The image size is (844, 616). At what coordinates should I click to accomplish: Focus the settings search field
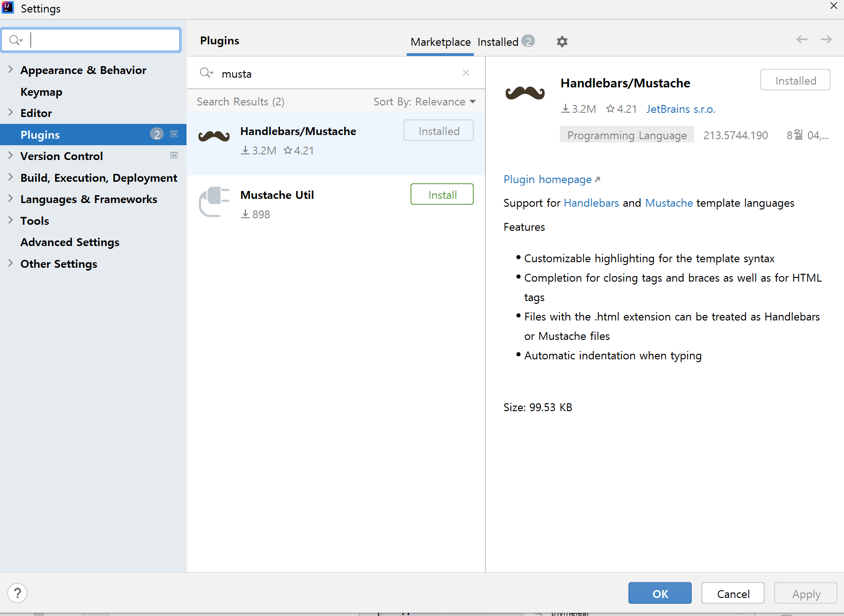pos(91,40)
